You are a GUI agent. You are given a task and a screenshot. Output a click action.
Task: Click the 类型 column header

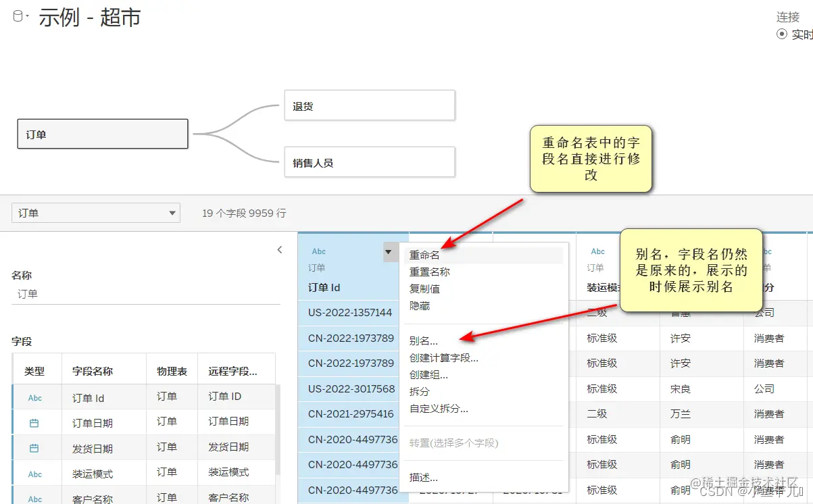tap(34, 371)
